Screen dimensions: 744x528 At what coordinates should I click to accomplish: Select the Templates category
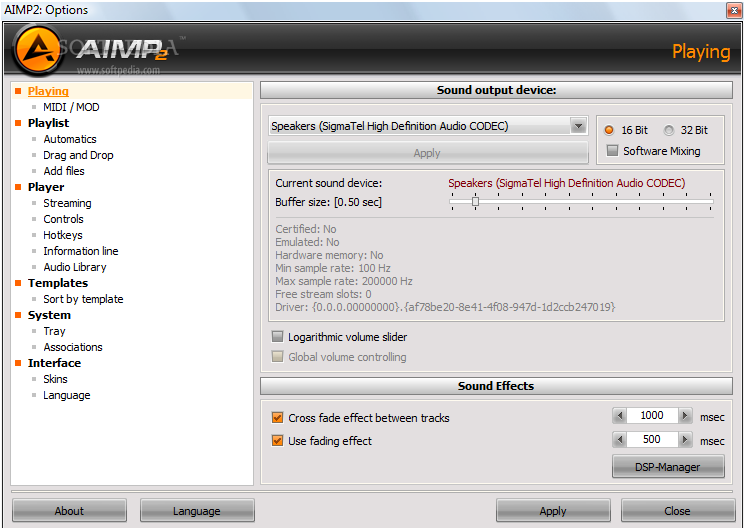(x=58, y=283)
